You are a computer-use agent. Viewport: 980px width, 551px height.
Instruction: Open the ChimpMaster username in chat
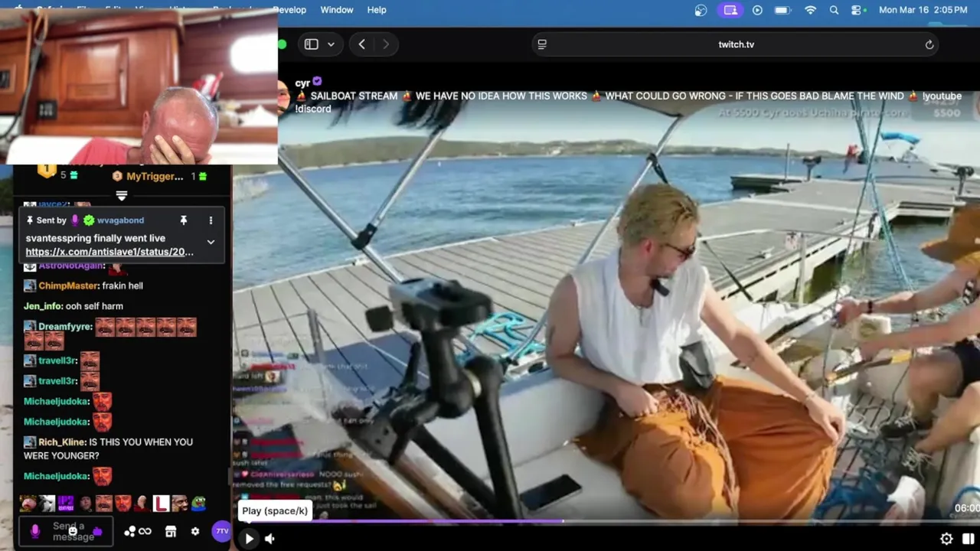click(69, 285)
